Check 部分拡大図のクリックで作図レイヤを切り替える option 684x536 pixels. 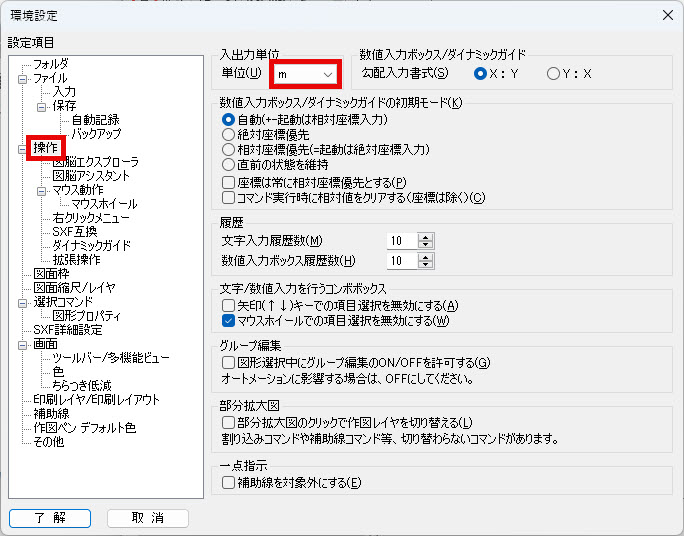click(228, 423)
